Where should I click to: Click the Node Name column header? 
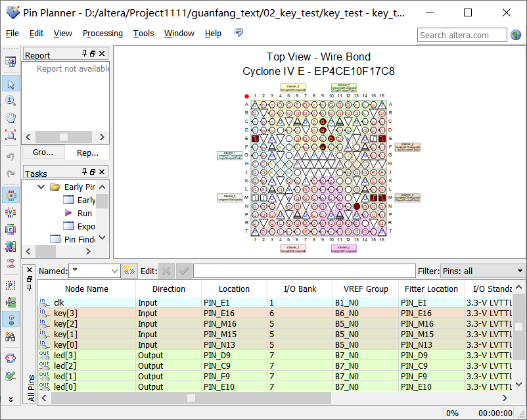pos(87,289)
